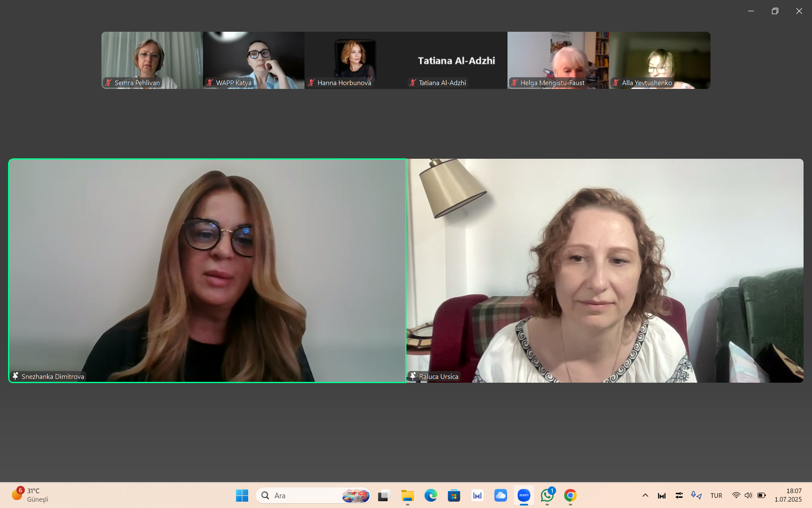Select Helga Mengistu-Faust video thumbnail
Screen dimensions: 812x508
[558, 59]
